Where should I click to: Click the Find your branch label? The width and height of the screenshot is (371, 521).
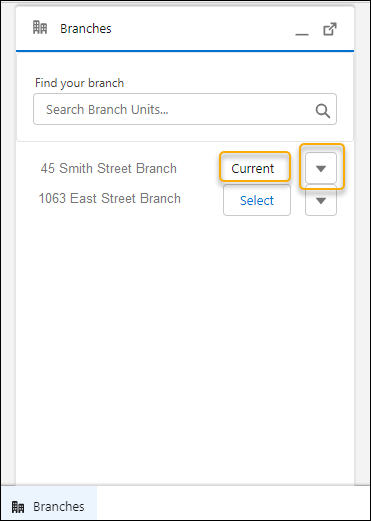pyautogui.click(x=79, y=83)
